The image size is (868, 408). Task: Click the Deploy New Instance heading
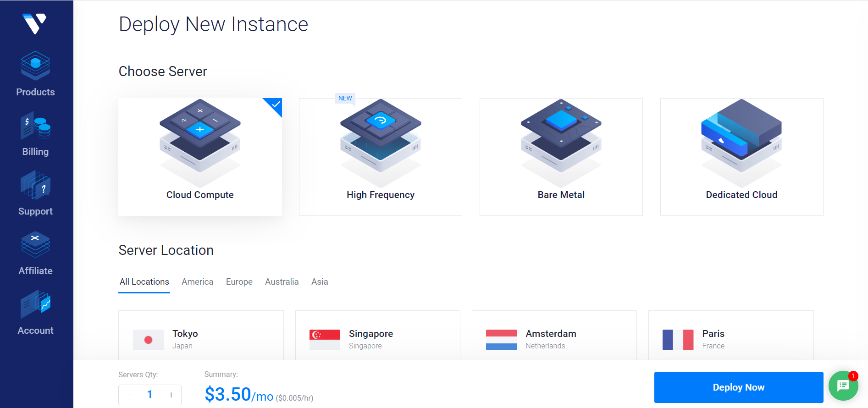(x=213, y=24)
